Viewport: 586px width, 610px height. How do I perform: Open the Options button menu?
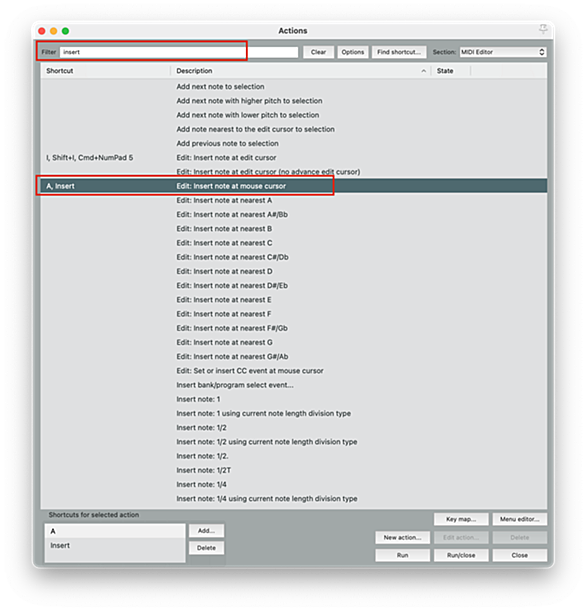coord(353,52)
